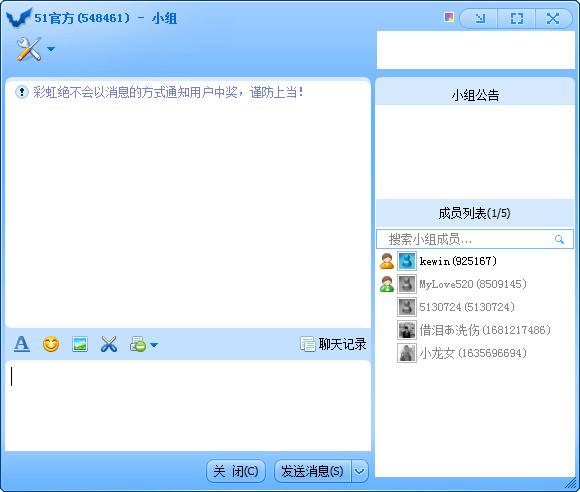Click the 彩虹绝不会以消息 security notice text
The image size is (580, 492).
(x=168, y=92)
